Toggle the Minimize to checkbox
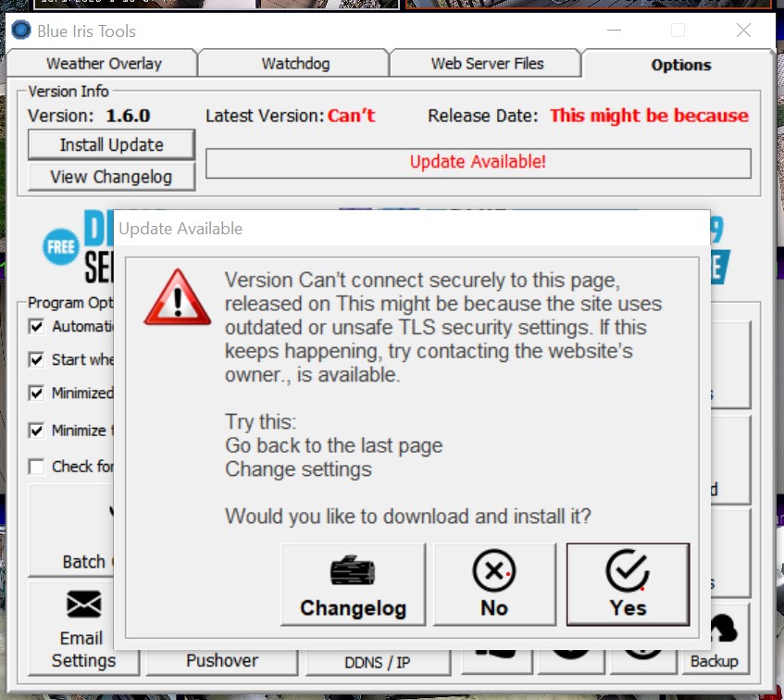This screenshot has height=700, width=784. coord(36,431)
